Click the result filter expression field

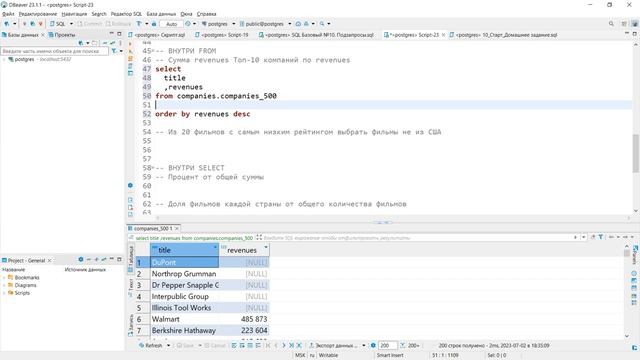(416, 238)
